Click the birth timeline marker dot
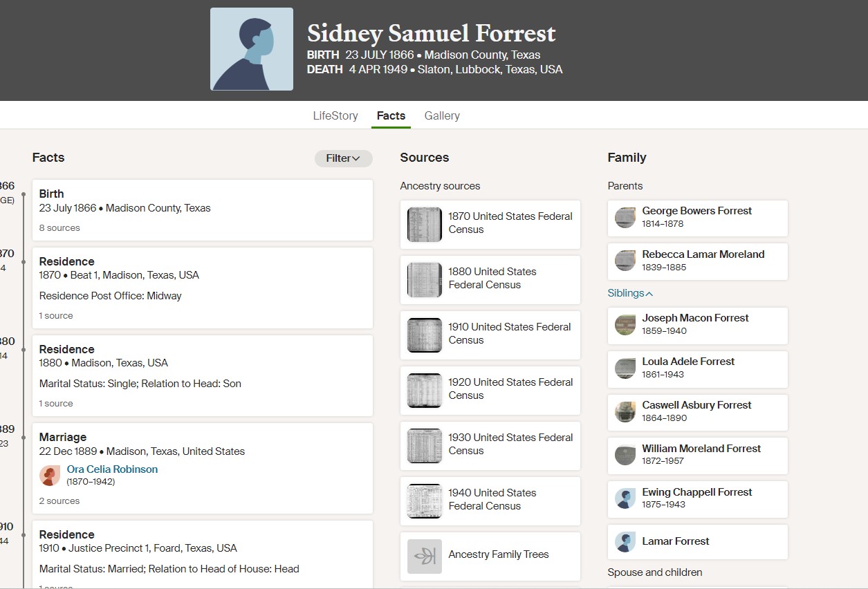This screenshot has height=589, width=868. tap(24, 194)
